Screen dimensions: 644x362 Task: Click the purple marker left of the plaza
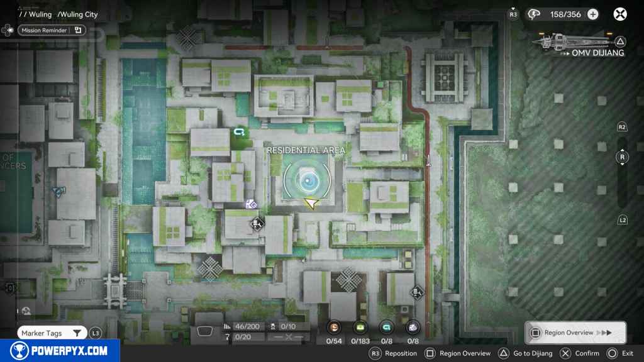[x=251, y=204]
